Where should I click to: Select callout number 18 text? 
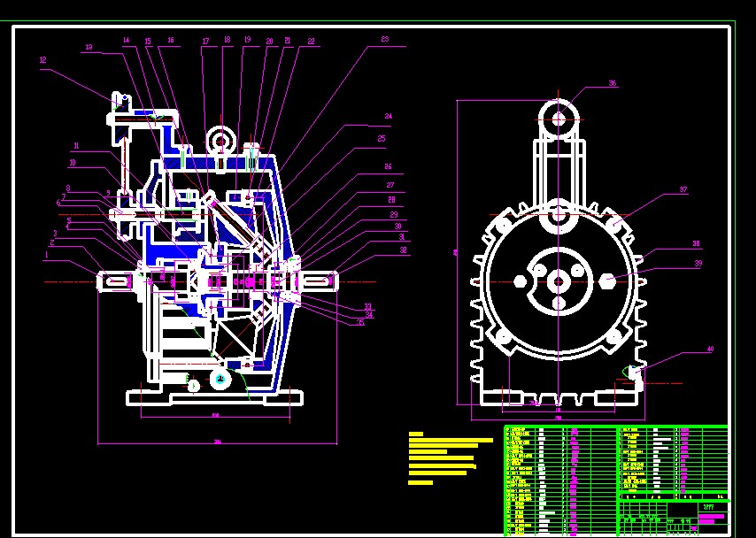(228, 41)
